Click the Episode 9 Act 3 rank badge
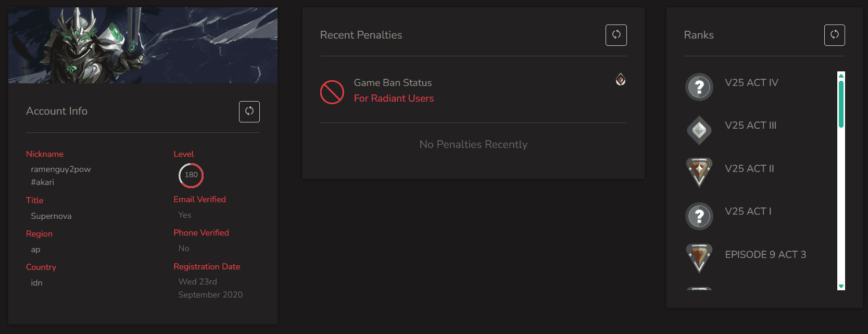Image resolution: width=868 pixels, height=334 pixels. [x=699, y=258]
